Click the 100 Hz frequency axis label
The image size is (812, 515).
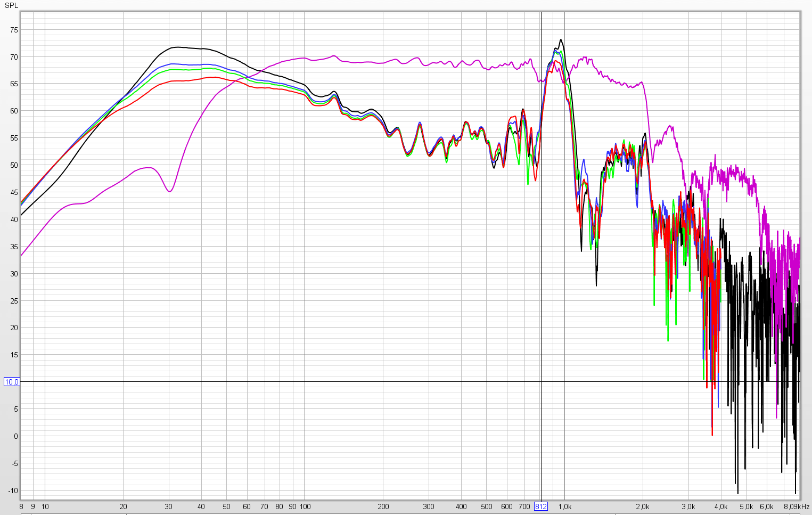click(305, 507)
